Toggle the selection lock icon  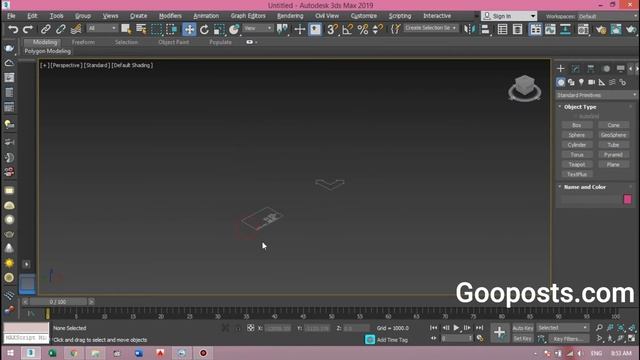[238, 328]
